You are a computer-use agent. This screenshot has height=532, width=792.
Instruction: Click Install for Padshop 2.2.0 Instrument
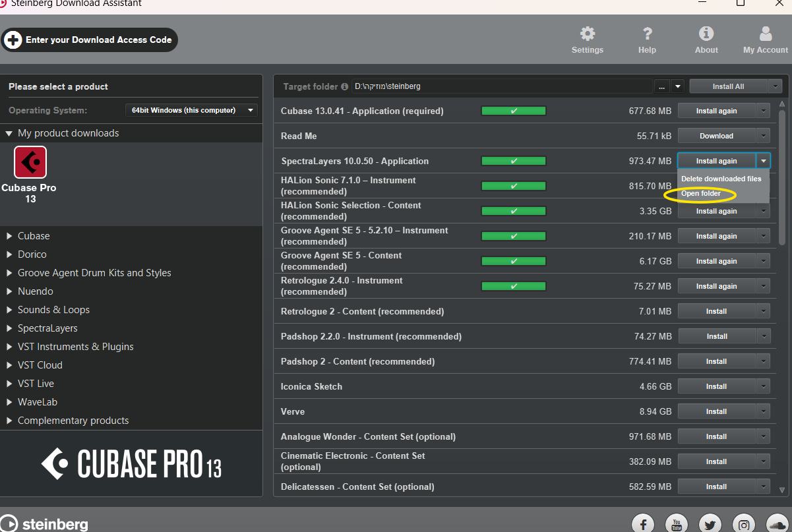pos(716,336)
